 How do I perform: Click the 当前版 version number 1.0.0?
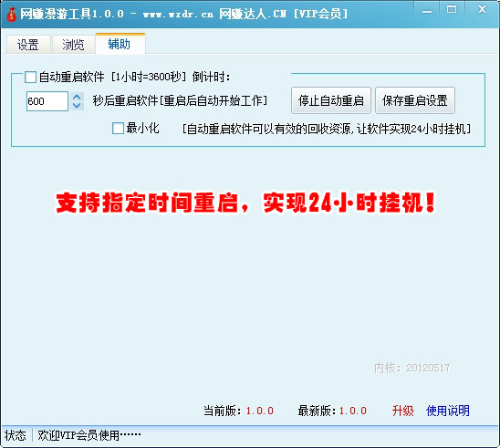coord(259,411)
